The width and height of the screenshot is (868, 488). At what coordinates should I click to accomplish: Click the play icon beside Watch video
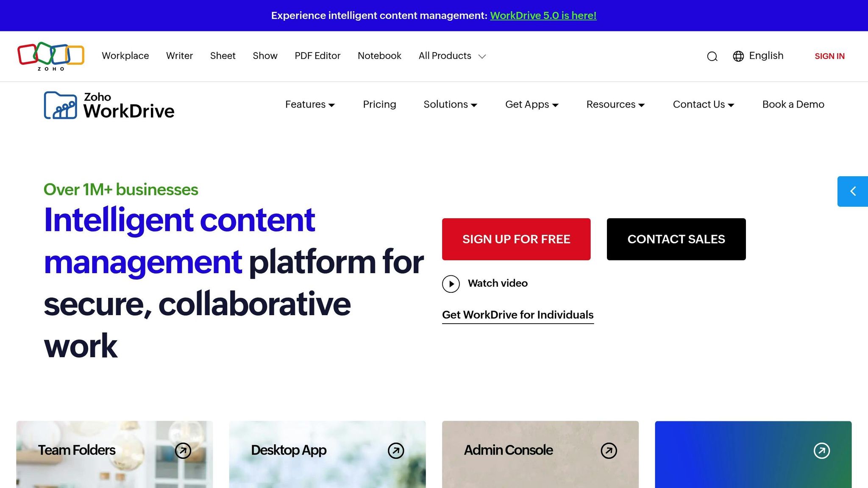pos(451,284)
